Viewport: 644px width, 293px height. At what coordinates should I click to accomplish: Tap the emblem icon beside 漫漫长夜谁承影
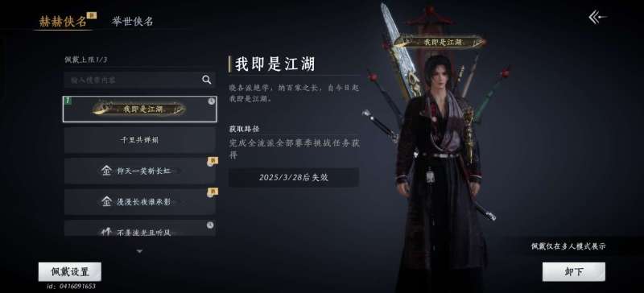pyautogui.click(x=106, y=201)
